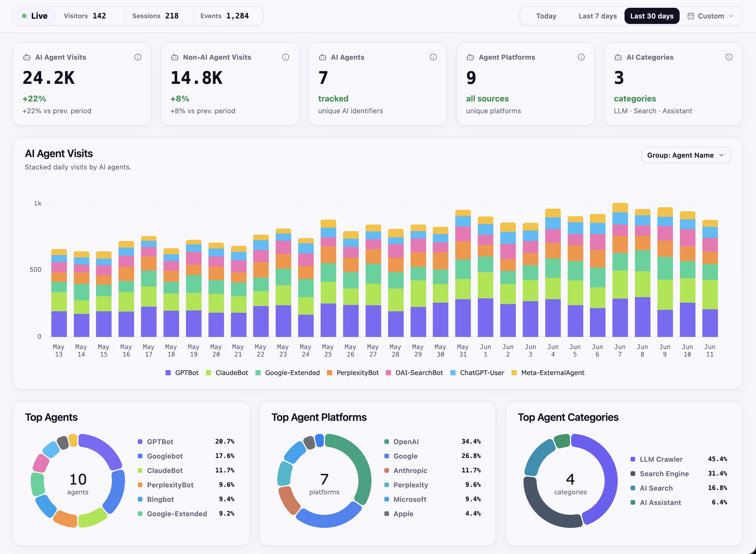
Task: Click the robot icon beside Non-AI Agent Visits
Action: (x=175, y=57)
